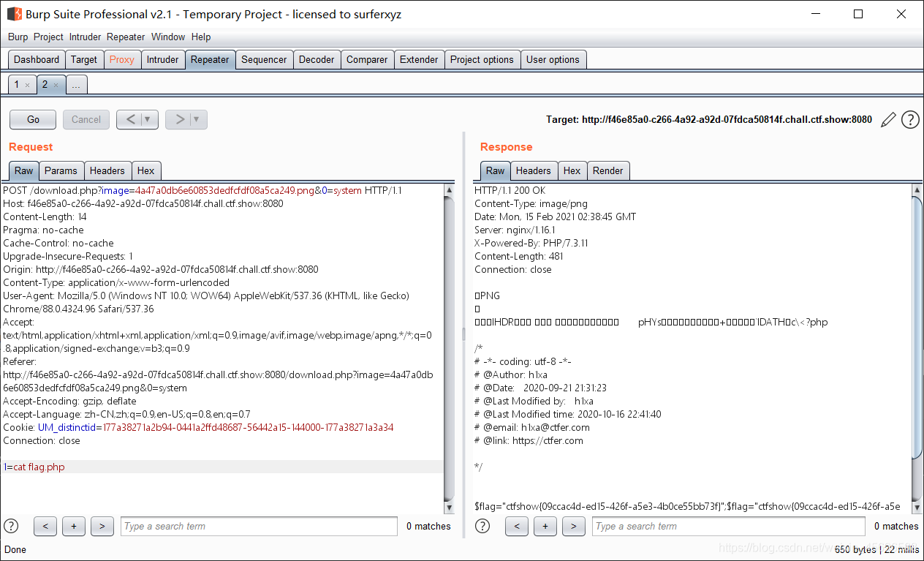Show Response Hex view
This screenshot has height=561, width=924.
572,170
